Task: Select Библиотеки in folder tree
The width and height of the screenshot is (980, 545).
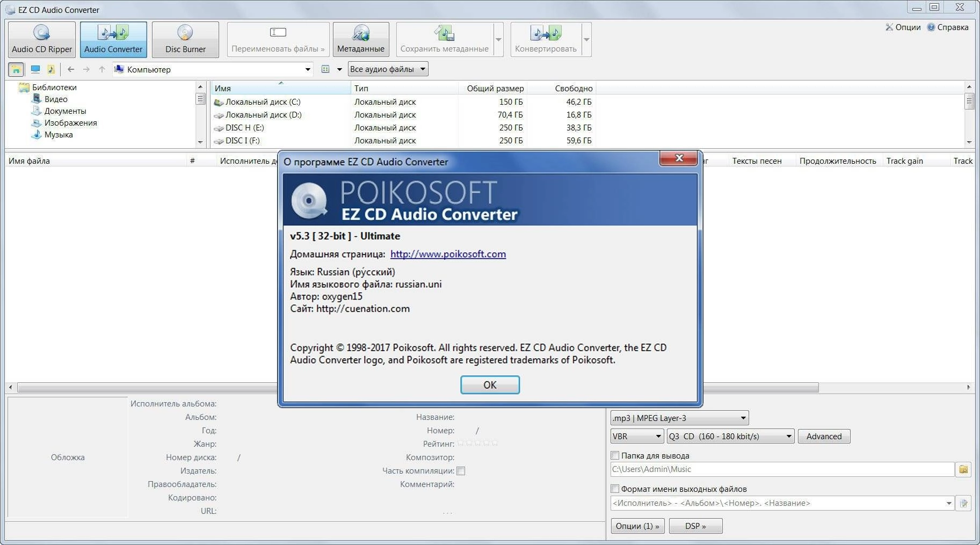Action: (54, 87)
